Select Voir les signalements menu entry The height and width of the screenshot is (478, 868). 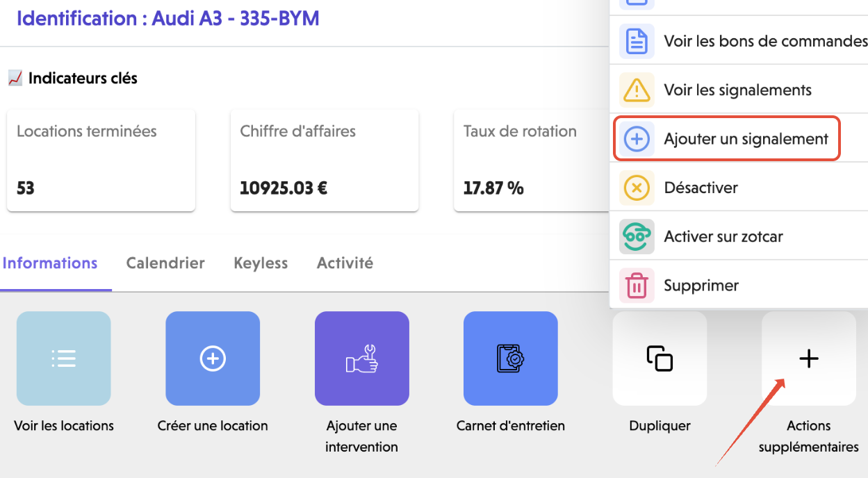(x=739, y=90)
